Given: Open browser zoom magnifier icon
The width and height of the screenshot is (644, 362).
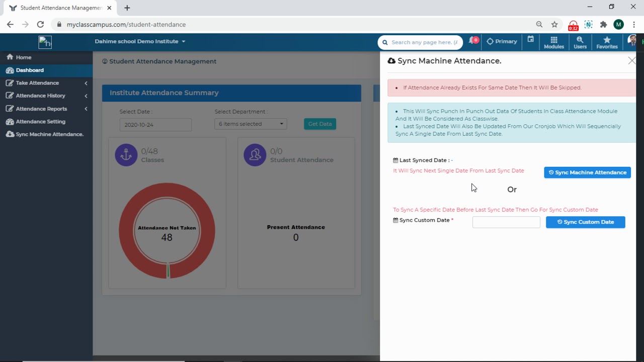Looking at the screenshot, I should coord(539,24).
